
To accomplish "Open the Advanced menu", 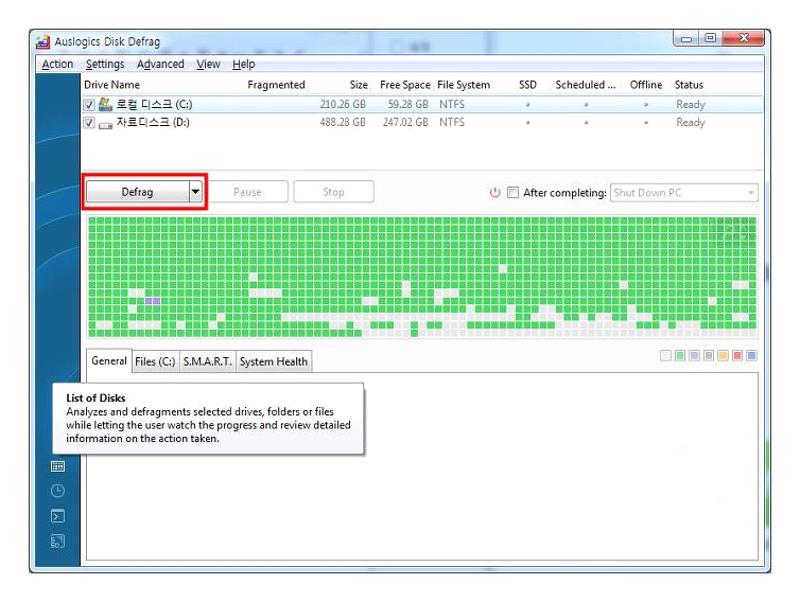I will [160, 64].
